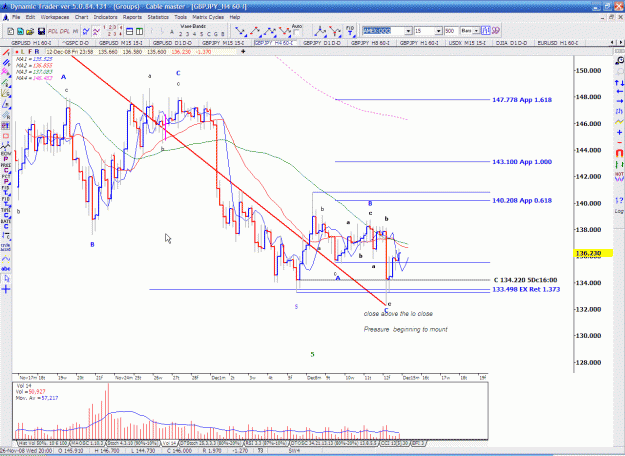
Task: Click the 143.100 App 1.000 level label
Action: point(522,161)
